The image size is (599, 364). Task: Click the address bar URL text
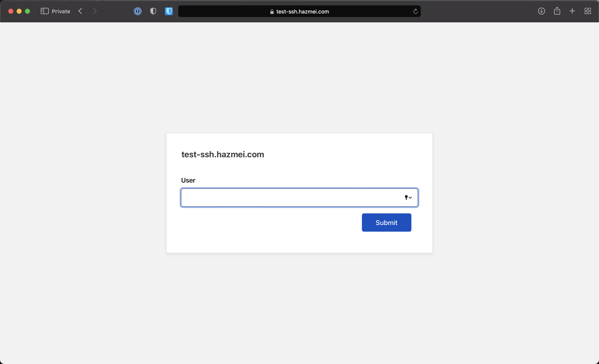302,12
